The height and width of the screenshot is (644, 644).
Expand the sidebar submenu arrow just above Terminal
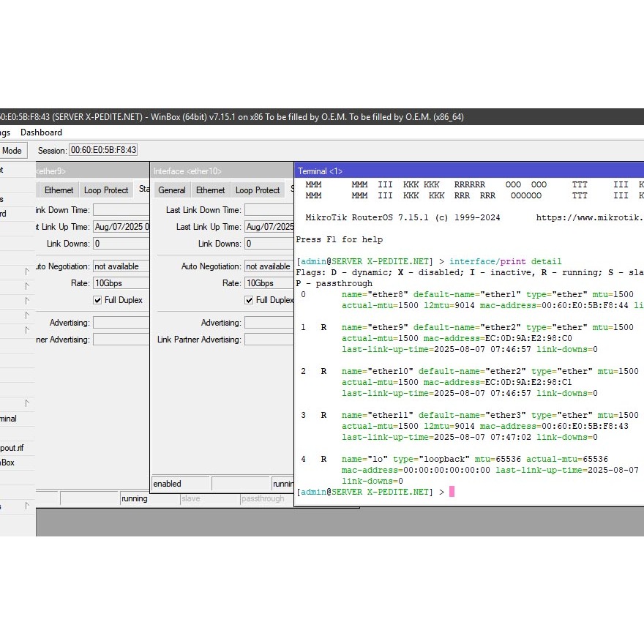tap(28, 403)
